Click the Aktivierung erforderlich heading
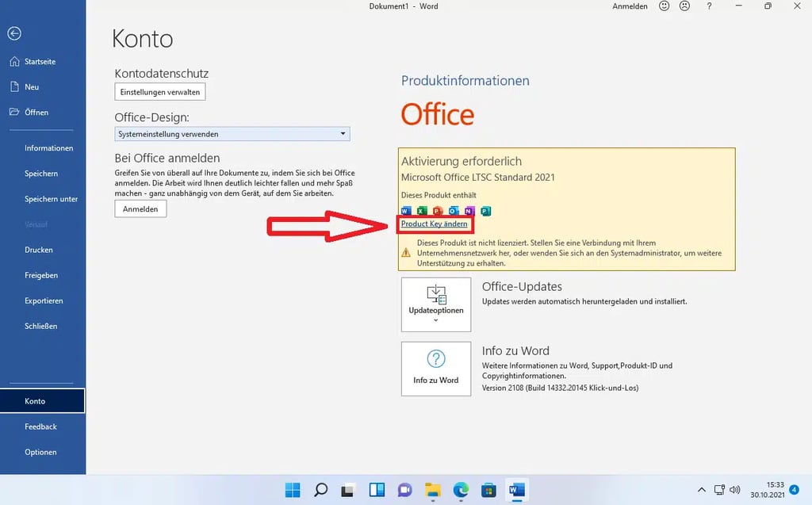 pos(462,161)
